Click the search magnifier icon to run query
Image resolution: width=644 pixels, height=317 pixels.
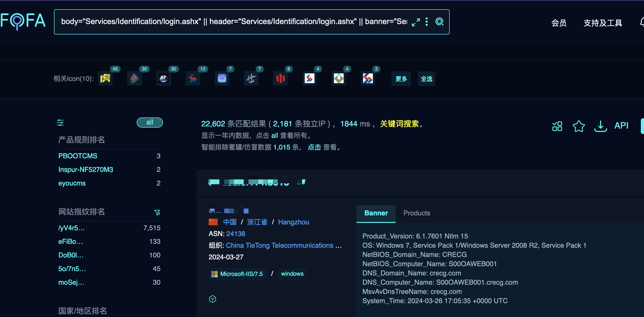(x=439, y=22)
